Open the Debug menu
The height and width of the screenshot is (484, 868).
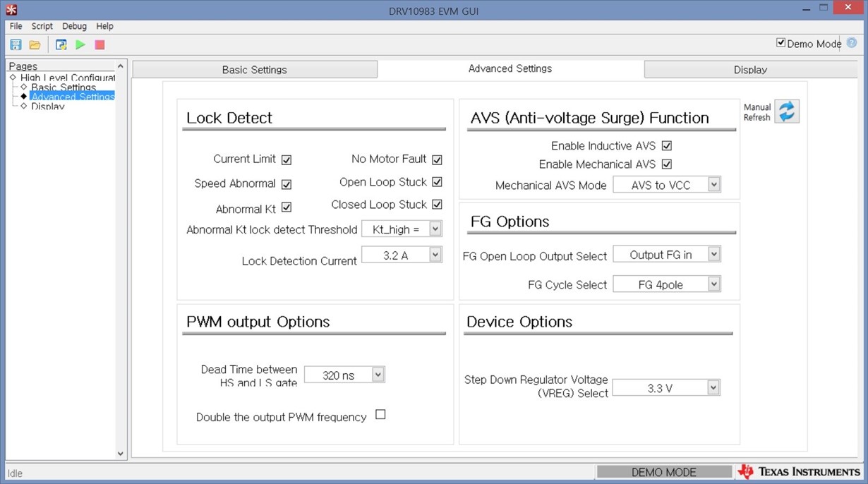(x=74, y=26)
